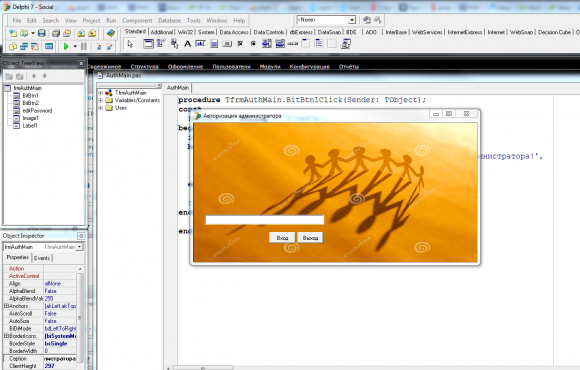Image resolution: width=580 pixels, height=370 pixels.
Task: Click the Вход button on form
Action: pos(282,238)
